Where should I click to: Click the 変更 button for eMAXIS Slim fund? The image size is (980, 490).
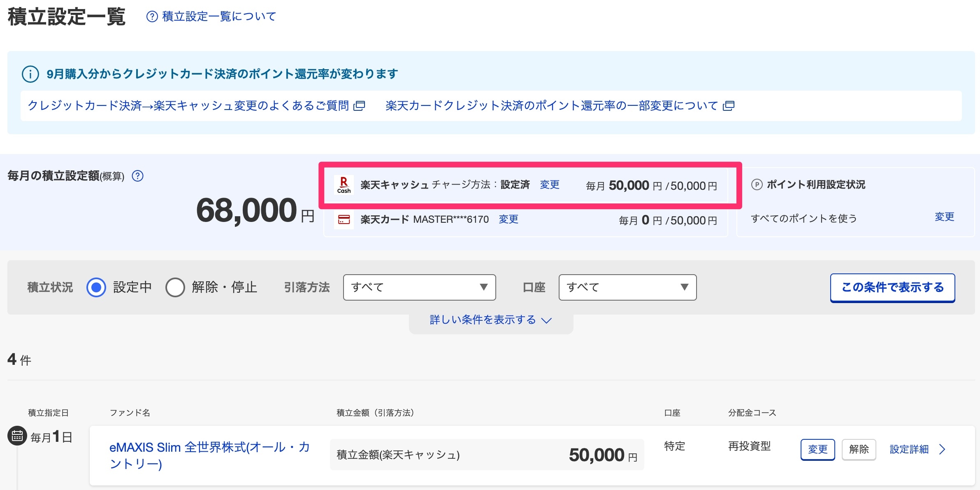pos(817,449)
